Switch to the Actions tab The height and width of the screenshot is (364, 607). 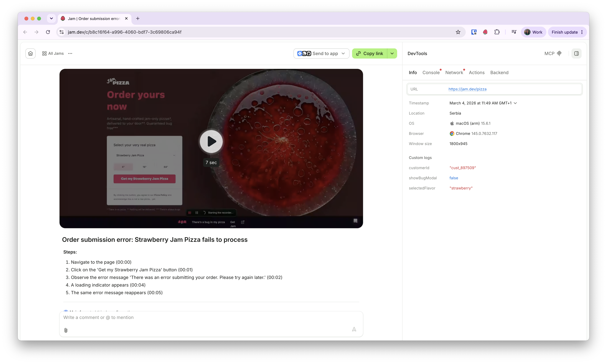477,73
